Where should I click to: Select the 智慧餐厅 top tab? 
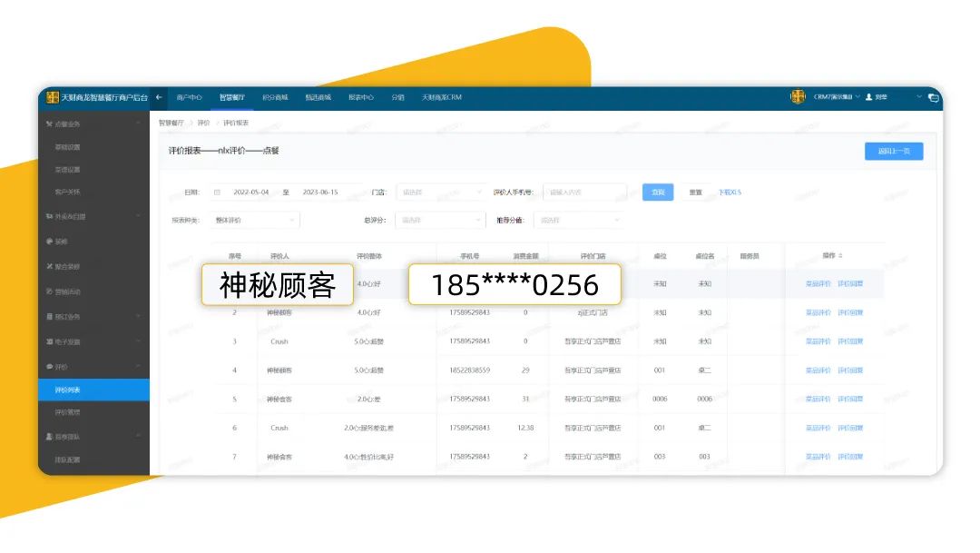232,97
